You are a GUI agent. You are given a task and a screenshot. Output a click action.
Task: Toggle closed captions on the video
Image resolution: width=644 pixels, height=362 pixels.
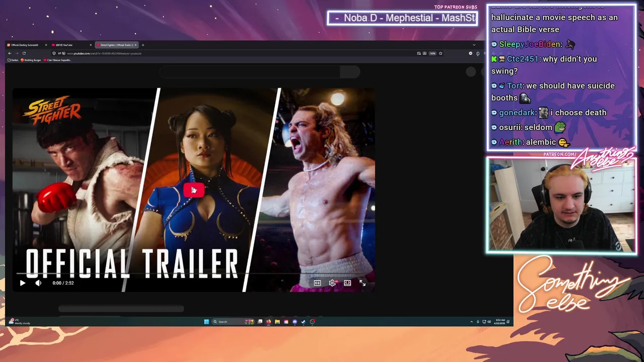(317, 283)
